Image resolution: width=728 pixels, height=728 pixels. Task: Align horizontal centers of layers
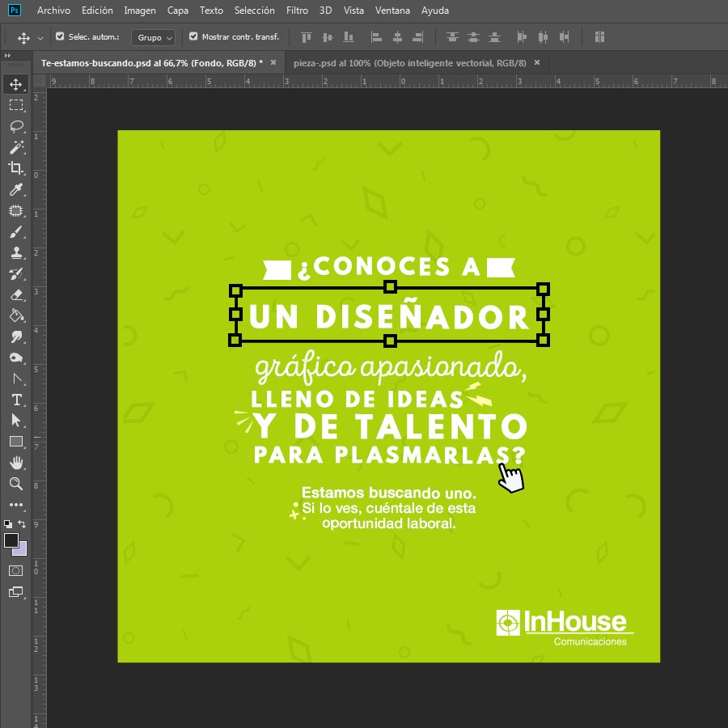point(397,37)
